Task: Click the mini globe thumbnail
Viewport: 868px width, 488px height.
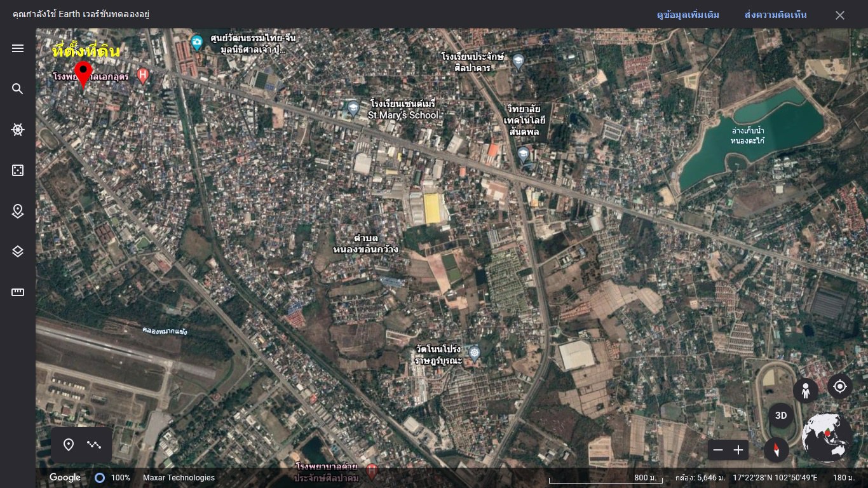Action: click(x=827, y=437)
